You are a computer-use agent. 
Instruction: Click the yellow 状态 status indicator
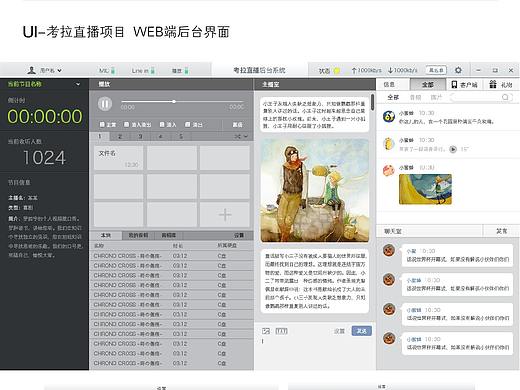(x=337, y=70)
